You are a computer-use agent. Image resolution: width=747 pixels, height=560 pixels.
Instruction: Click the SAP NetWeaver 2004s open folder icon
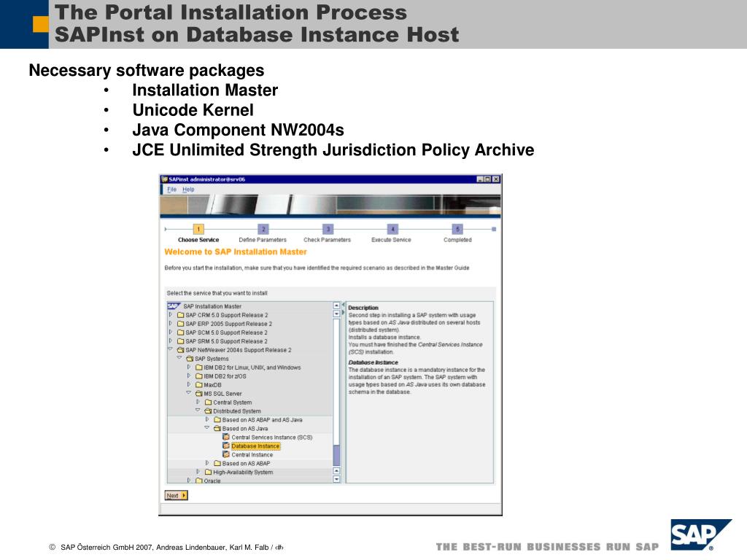181,350
